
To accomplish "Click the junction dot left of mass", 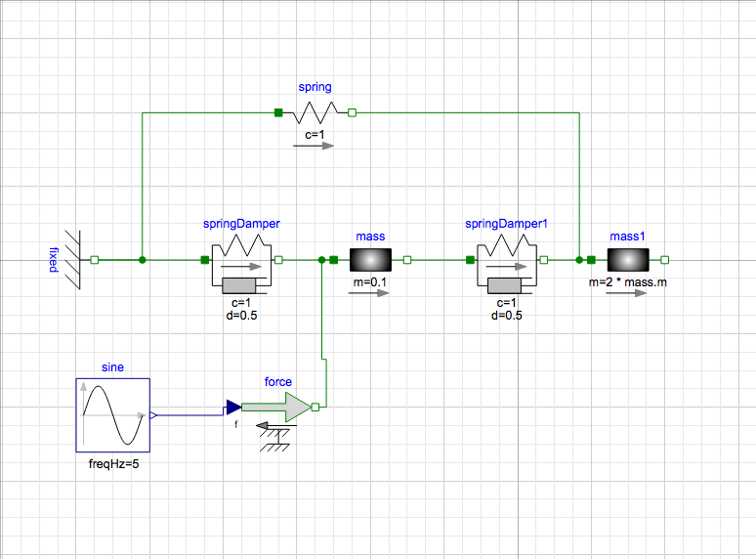I will [322, 260].
